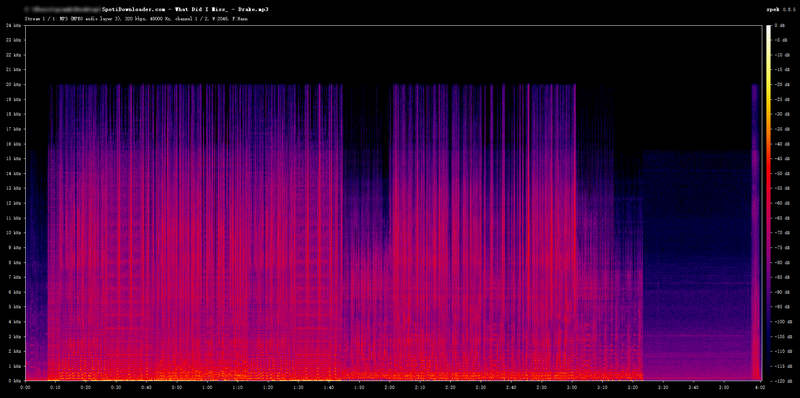Click the '0:30' time axis label
The width and height of the screenshot is (800, 398).
116,387
